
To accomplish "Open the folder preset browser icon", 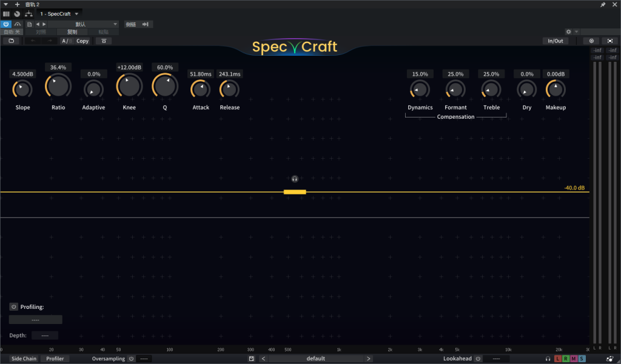I will [x=11, y=41].
